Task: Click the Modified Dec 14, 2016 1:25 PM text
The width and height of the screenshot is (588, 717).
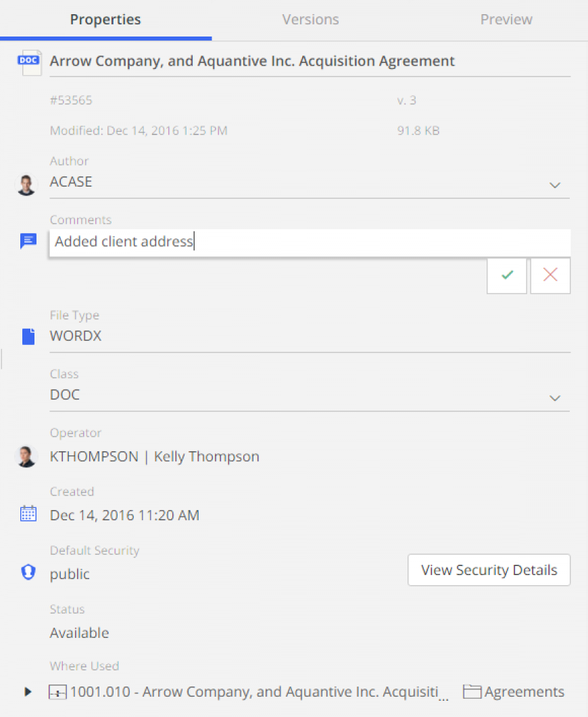Action: [x=139, y=131]
